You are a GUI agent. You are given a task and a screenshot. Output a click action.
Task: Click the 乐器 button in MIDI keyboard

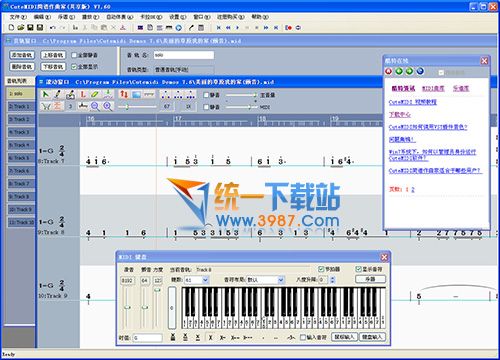(370, 279)
